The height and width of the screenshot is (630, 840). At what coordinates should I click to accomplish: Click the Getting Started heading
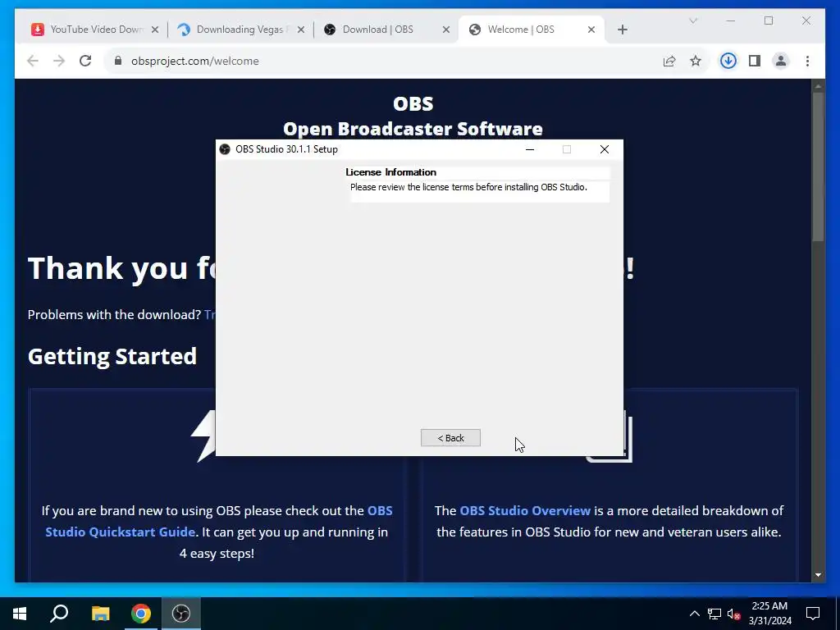pos(112,356)
